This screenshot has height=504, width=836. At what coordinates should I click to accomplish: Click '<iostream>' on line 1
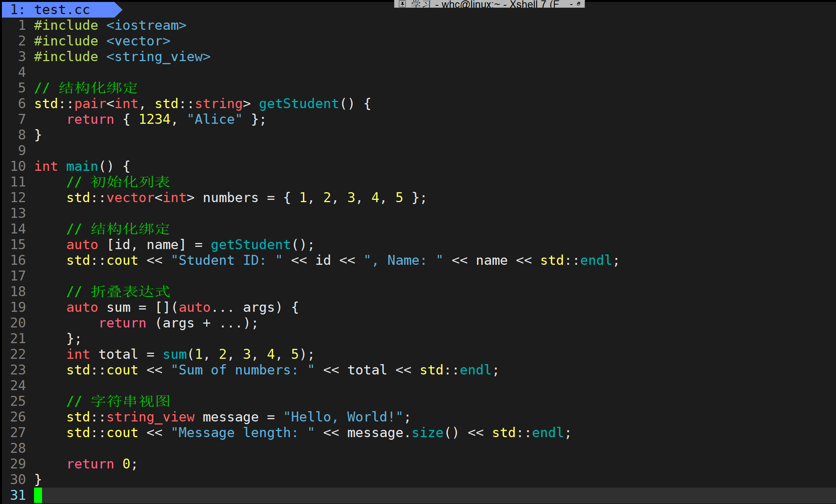click(146, 25)
